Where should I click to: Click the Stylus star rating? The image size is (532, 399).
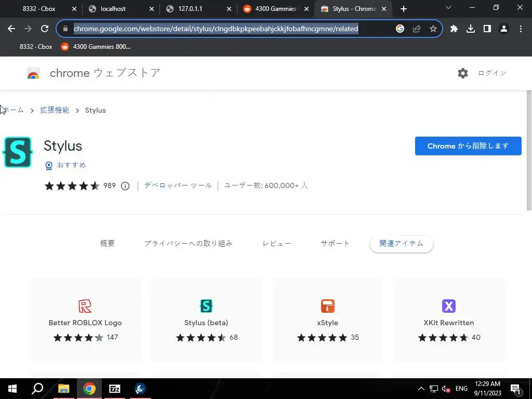pos(72,186)
